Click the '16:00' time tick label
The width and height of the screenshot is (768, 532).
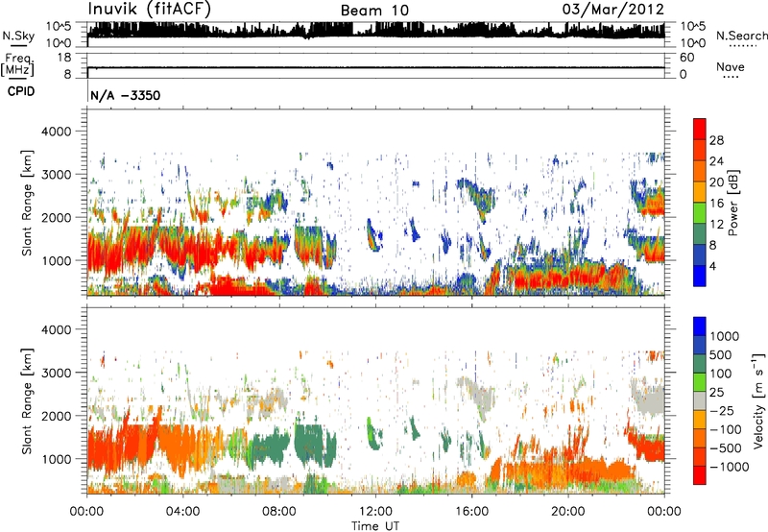pos(471,512)
